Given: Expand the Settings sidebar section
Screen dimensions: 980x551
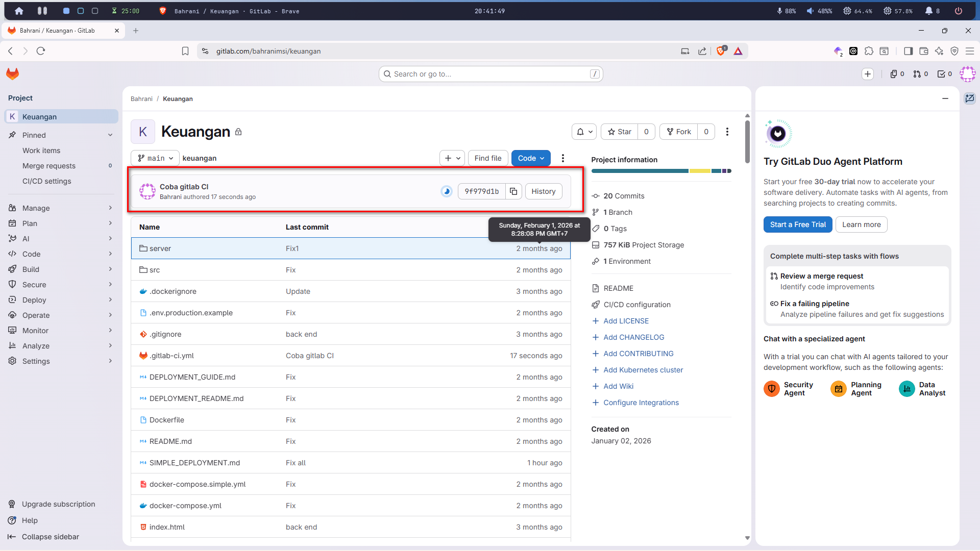Looking at the screenshot, I should [x=61, y=361].
